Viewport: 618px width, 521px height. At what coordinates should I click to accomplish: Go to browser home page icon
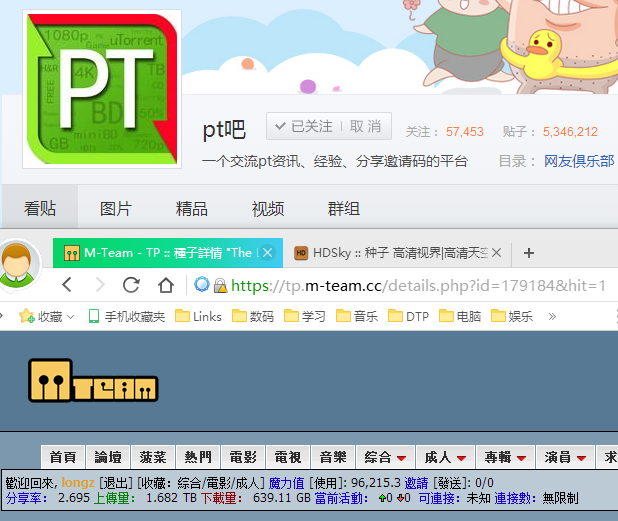(166, 285)
